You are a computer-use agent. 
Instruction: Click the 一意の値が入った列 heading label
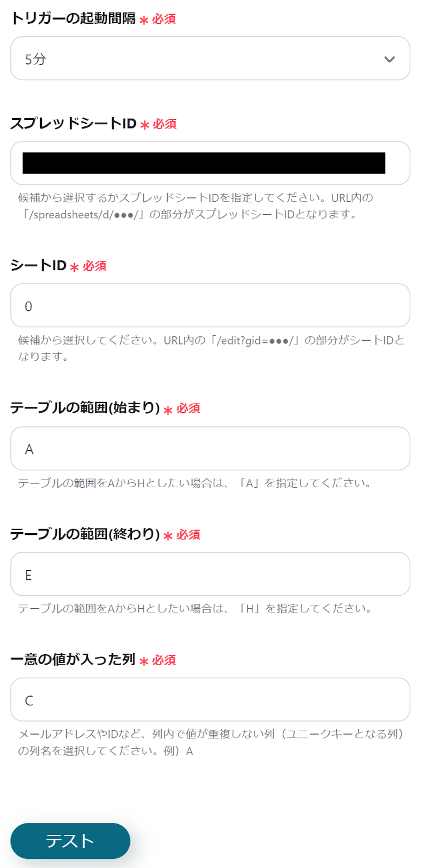coord(73,659)
